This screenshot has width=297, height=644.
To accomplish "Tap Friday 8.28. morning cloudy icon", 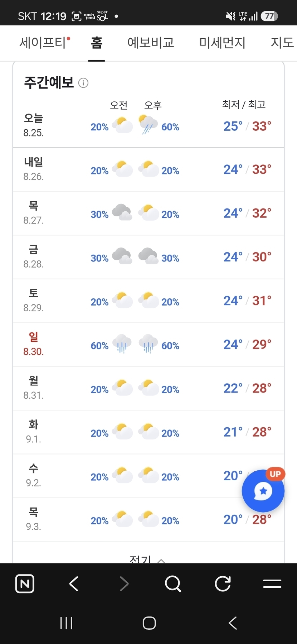I will pyautogui.click(x=122, y=256).
